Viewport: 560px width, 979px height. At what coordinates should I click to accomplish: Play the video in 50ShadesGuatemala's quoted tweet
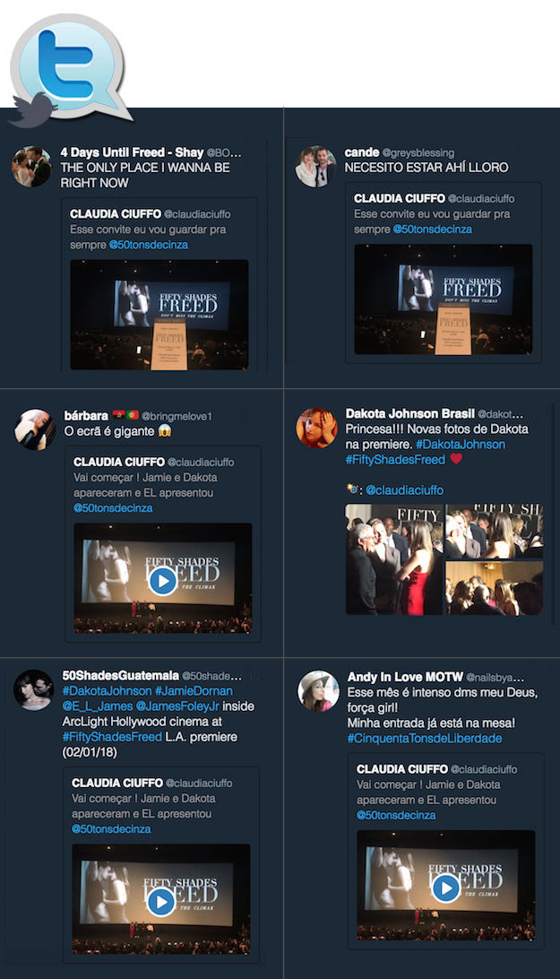pyautogui.click(x=161, y=902)
